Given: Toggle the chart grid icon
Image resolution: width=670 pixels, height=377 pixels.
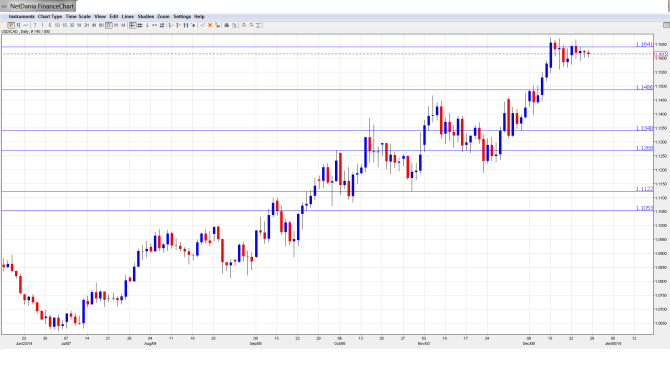Looking at the screenshot, I should tap(139, 26).
